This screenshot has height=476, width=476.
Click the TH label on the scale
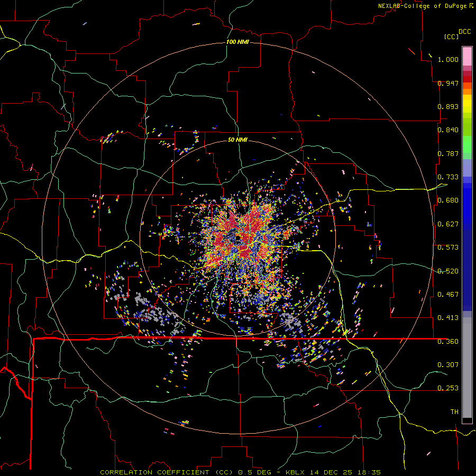point(454,412)
